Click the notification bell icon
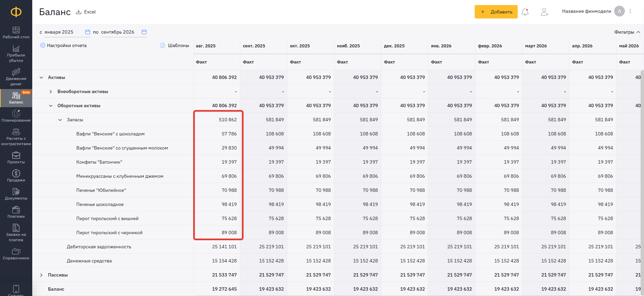This screenshot has height=296, width=644. pos(525,12)
